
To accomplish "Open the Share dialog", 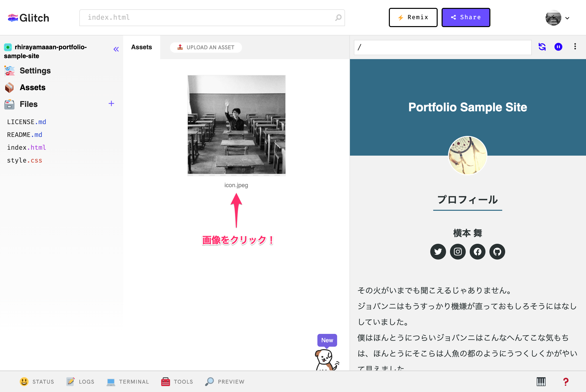I will [466, 17].
